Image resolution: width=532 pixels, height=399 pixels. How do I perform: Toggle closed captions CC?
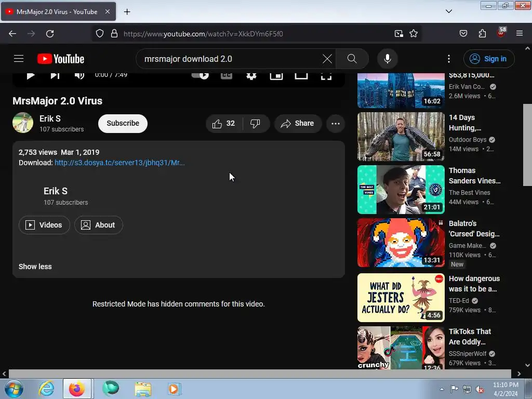coord(227,76)
